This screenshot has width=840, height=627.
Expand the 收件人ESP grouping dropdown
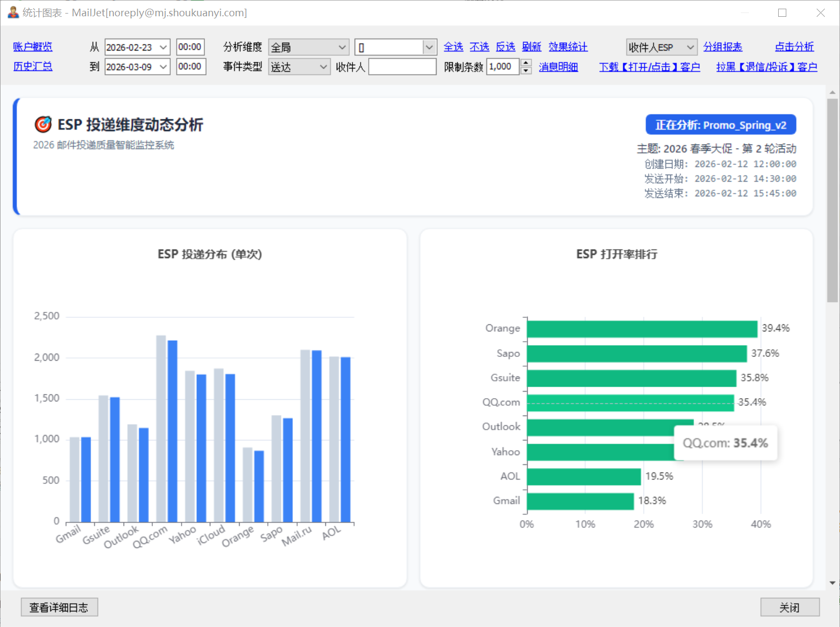pos(690,48)
